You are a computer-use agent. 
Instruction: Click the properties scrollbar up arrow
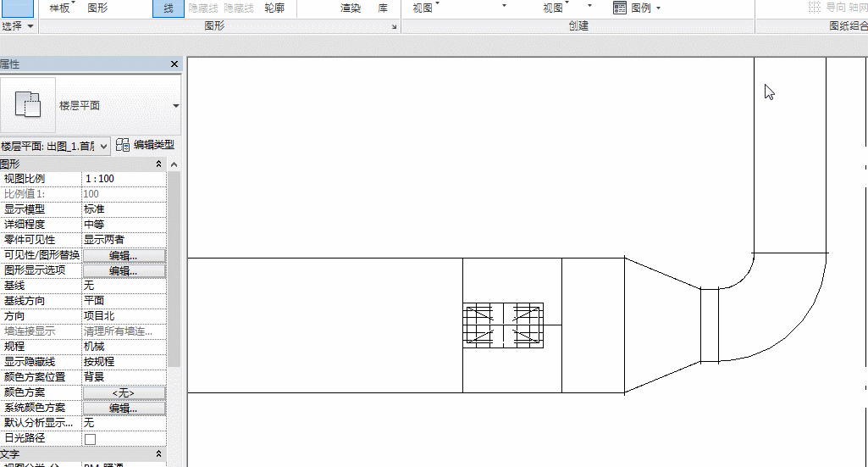pyautogui.click(x=174, y=164)
